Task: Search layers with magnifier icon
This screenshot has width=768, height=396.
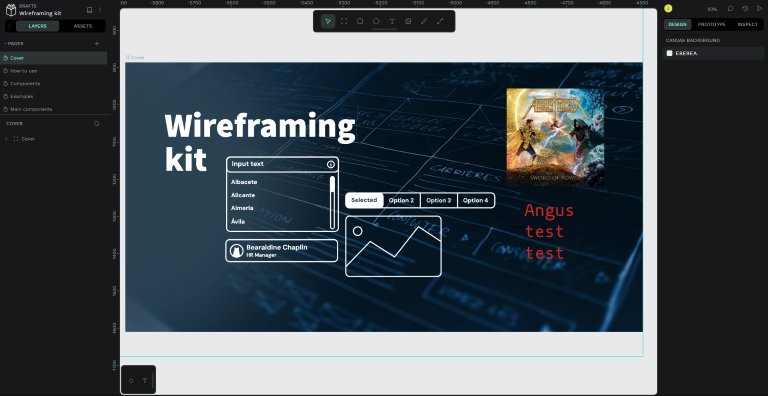Action: [x=96, y=124]
